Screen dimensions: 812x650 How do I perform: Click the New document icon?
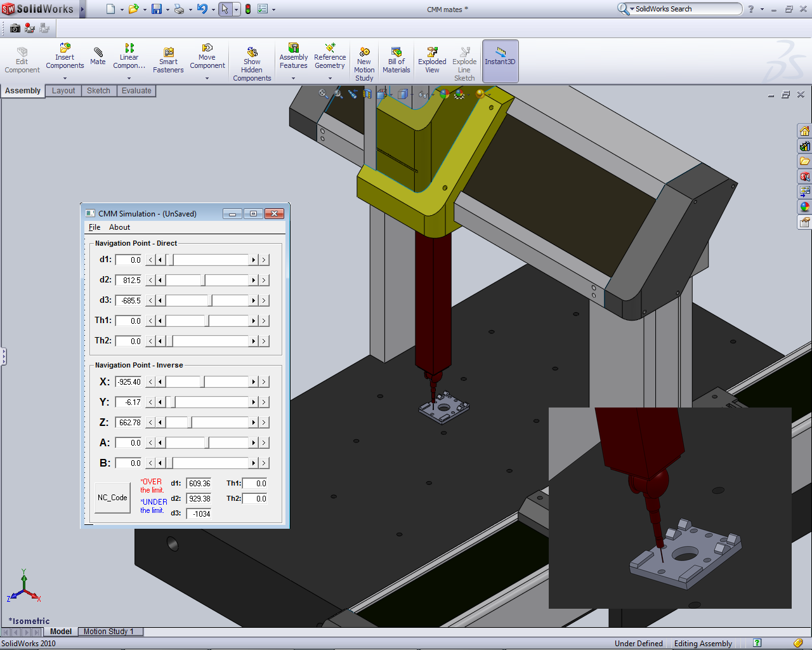[x=111, y=9]
